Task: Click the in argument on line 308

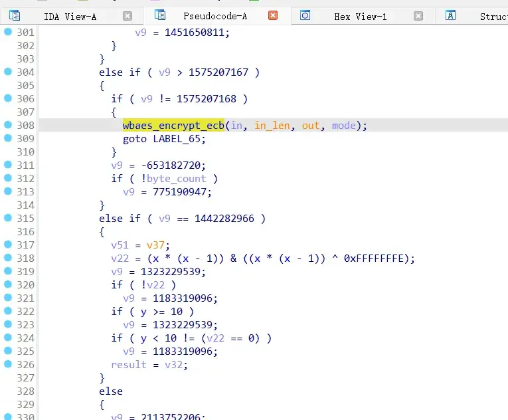Action: coord(236,126)
